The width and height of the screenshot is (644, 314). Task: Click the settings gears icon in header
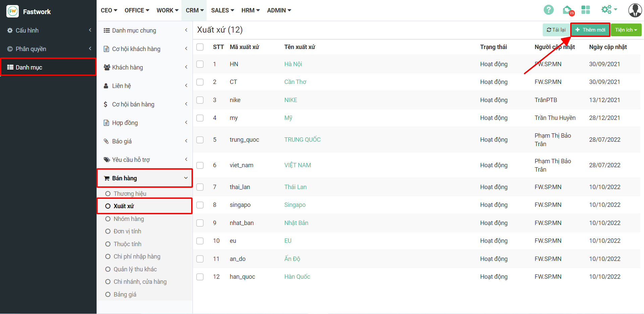point(606,10)
